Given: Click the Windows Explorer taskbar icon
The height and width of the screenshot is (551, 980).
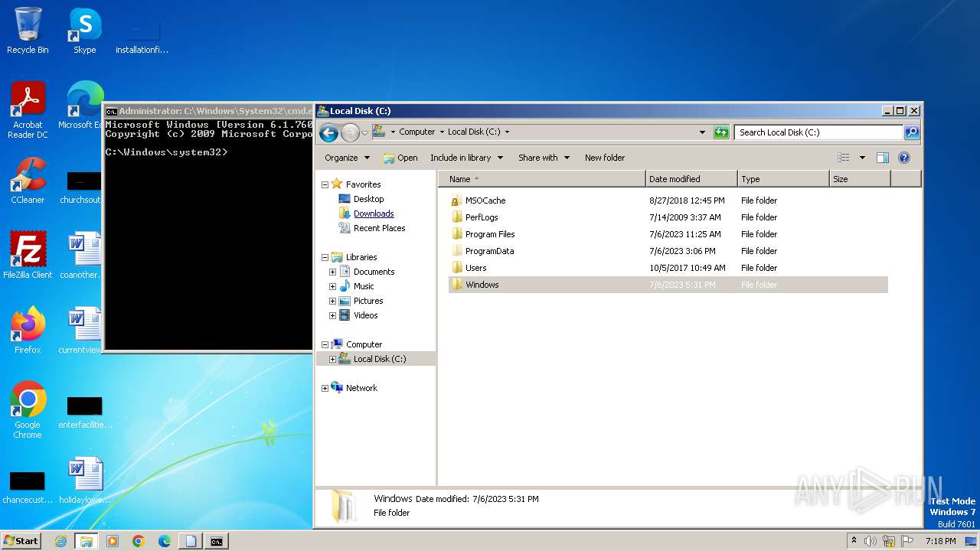Looking at the screenshot, I should tap(87, 541).
